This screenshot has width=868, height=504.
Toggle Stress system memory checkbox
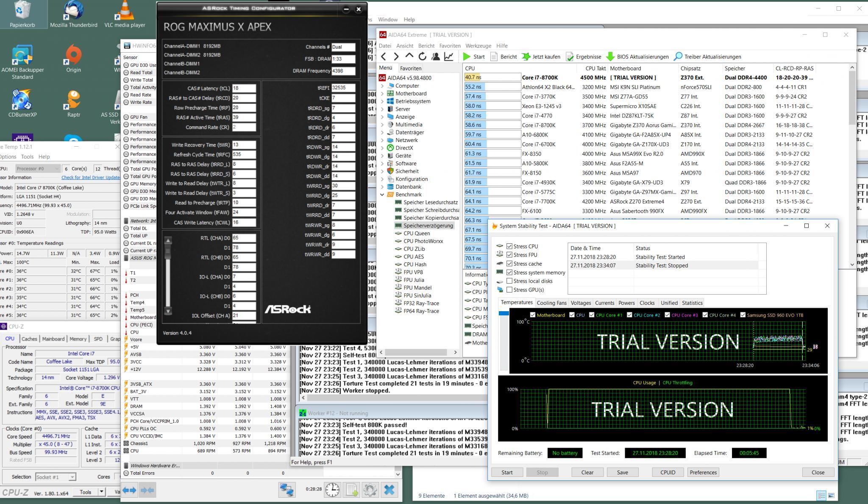pos(509,273)
